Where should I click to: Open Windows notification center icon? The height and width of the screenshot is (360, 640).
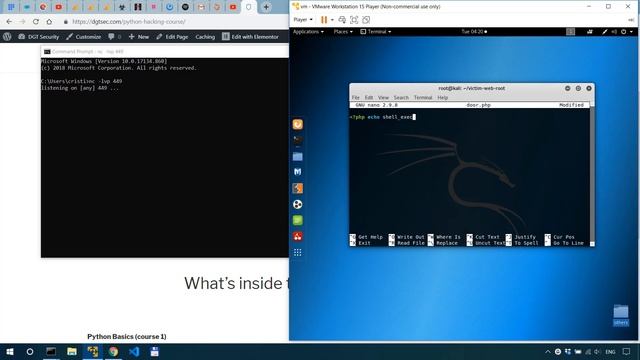coord(627,351)
